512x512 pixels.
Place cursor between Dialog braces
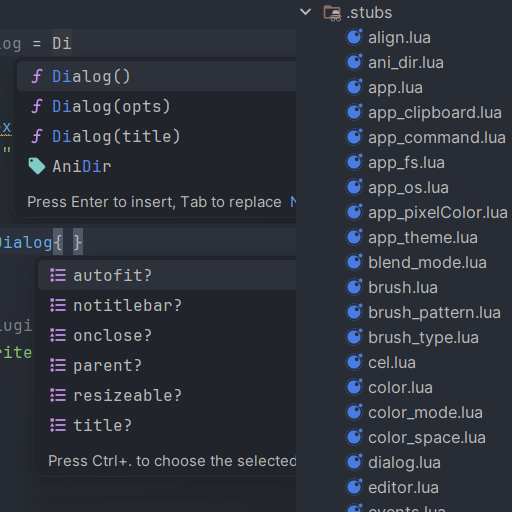(68, 242)
